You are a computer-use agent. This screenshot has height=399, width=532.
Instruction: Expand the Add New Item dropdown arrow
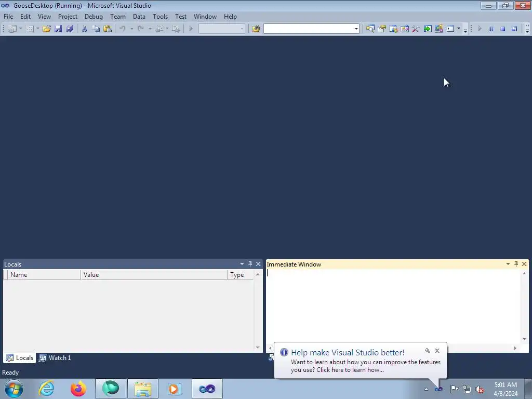point(37,29)
